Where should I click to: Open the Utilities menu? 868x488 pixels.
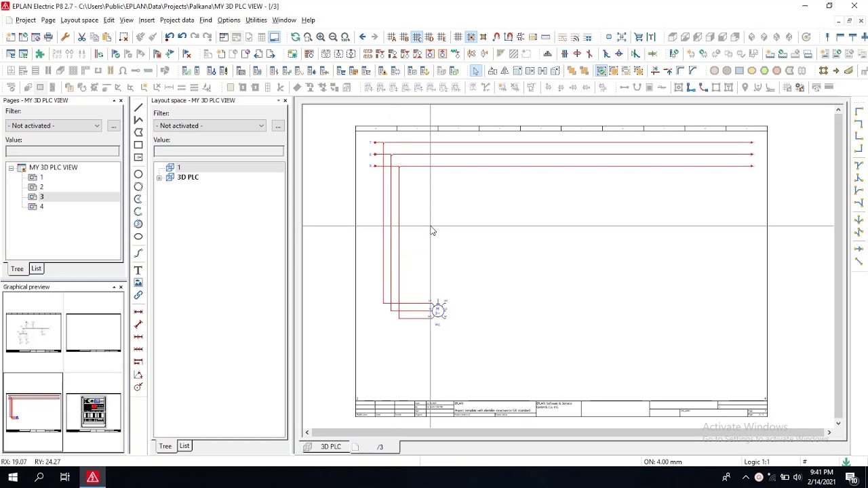(256, 20)
